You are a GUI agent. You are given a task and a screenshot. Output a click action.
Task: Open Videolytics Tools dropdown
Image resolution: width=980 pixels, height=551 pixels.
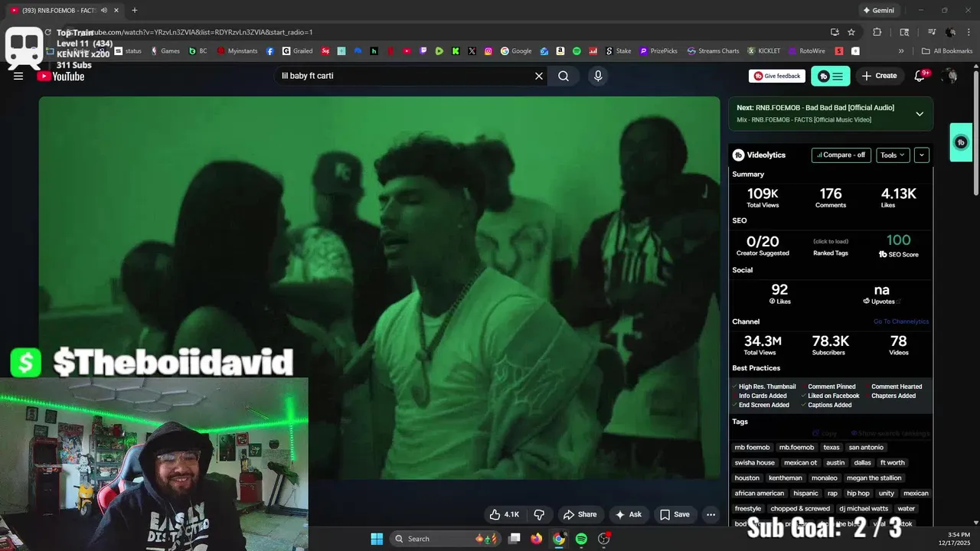pos(893,155)
